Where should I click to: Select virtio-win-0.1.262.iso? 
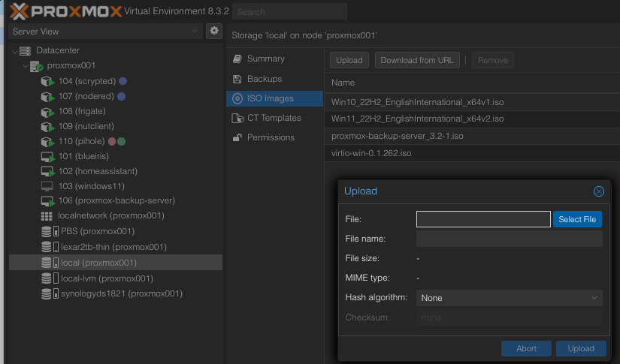pyautogui.click(x=472, y=153)
